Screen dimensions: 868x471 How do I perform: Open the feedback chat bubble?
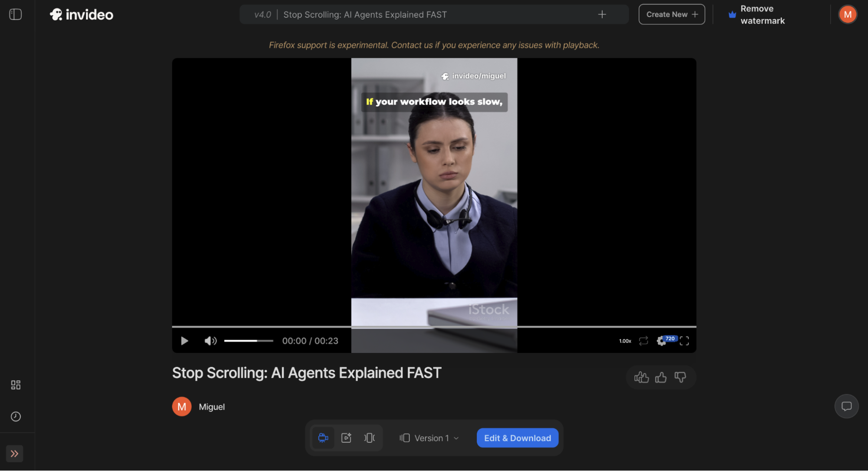[847, 406]
